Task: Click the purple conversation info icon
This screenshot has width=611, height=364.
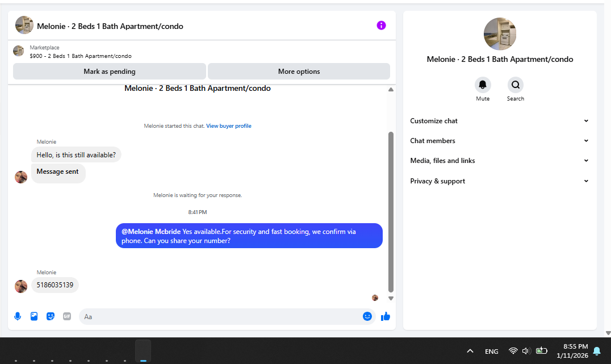Action: (x=381, y=26)
